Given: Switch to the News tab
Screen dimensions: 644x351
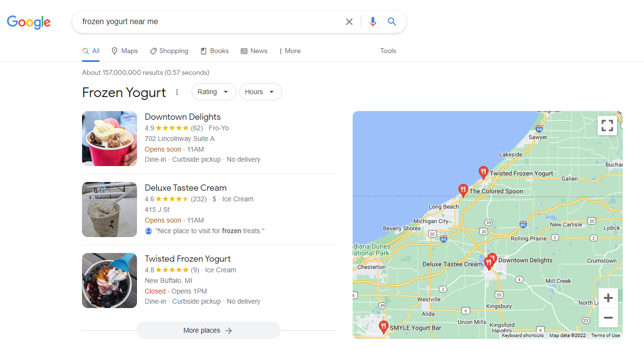Looking at the screenshot, I should (x=254, y=51).
